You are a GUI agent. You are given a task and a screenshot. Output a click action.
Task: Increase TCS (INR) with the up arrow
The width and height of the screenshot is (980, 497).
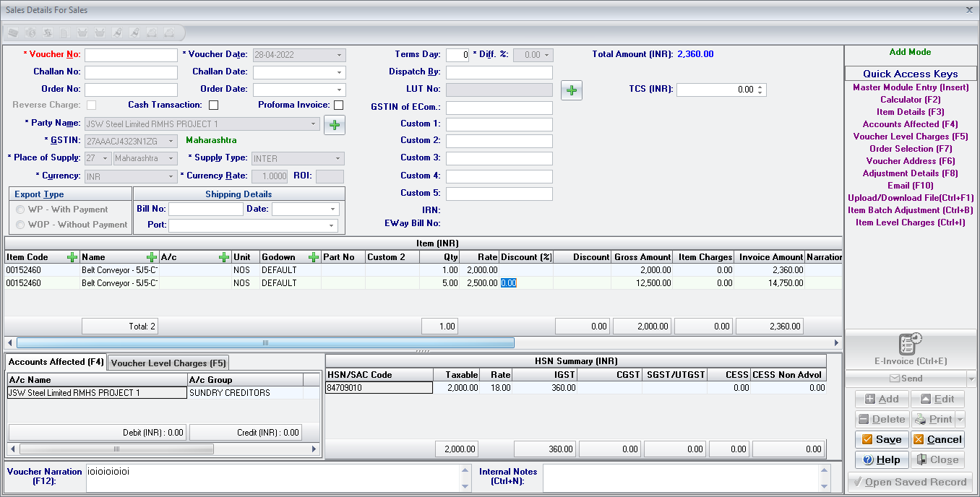click(760, 87)
